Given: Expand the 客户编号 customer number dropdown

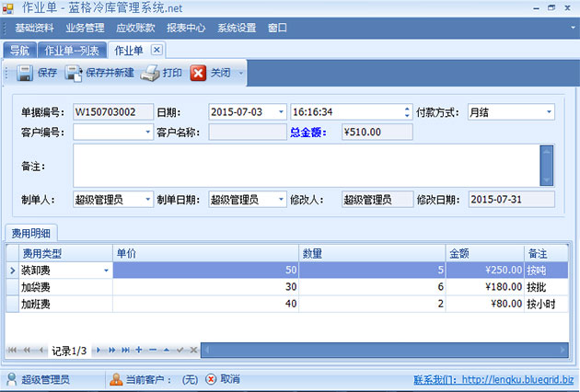Looking at the screenshot, I should 147,133.
